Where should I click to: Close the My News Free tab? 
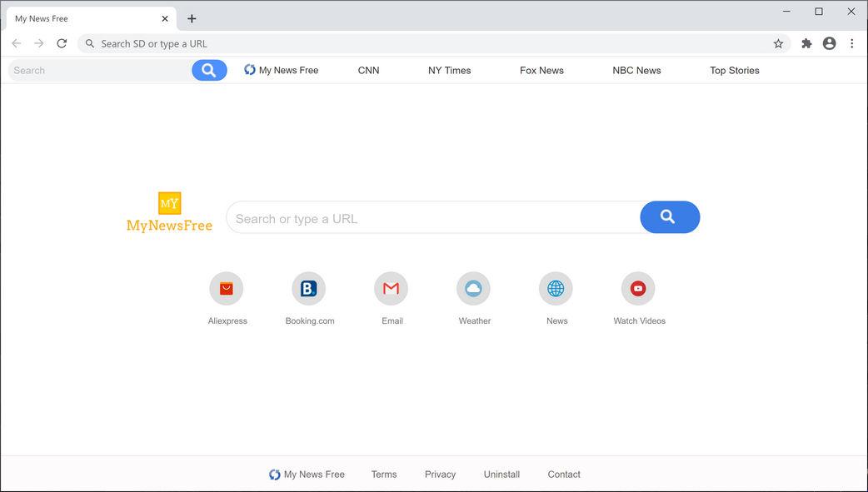165,19
